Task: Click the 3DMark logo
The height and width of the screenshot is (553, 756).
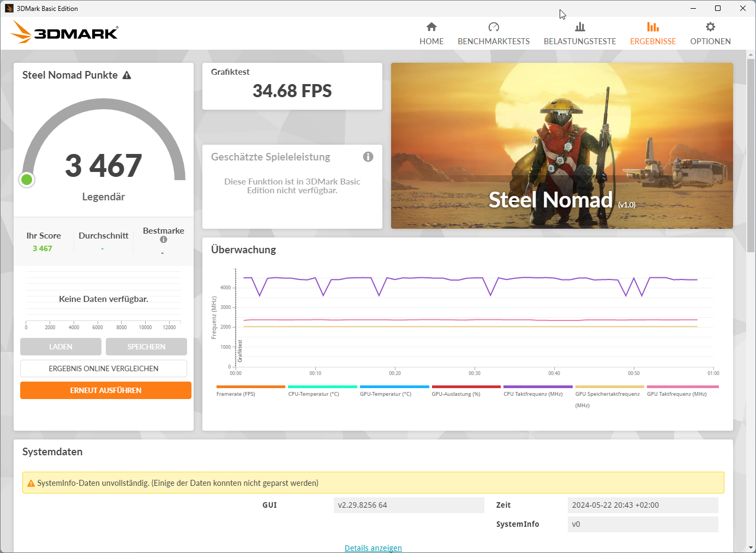Action: pos(64,32)
